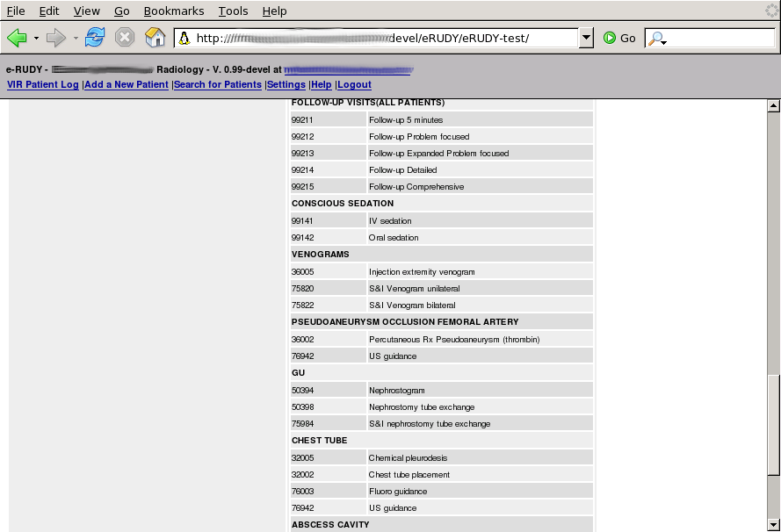Open the VIR Patient Log link

tap(43, 84)
